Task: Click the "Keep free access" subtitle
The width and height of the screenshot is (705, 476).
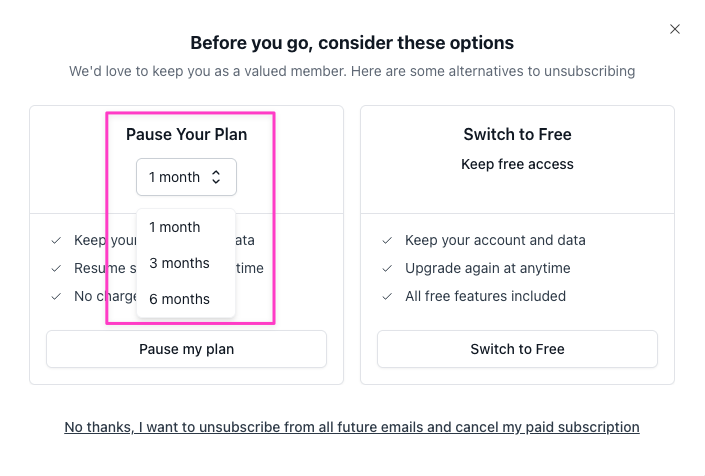Action: coord(517,164)
